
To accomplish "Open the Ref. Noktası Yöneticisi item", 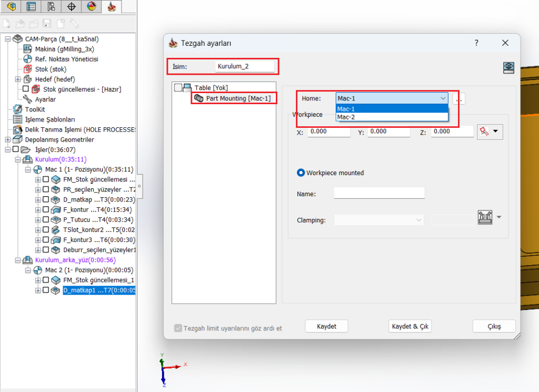I will (x=27, y=59).
